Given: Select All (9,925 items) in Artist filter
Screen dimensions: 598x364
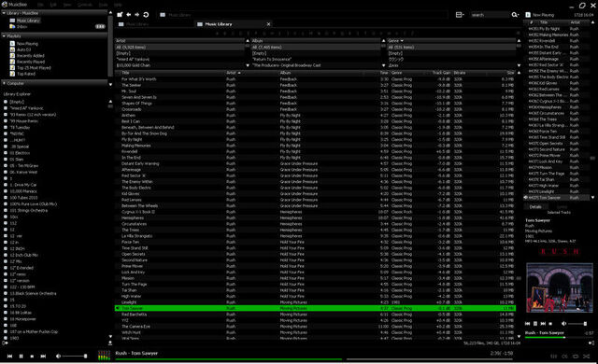Looking at the screenshot, I should click(179, 48).
